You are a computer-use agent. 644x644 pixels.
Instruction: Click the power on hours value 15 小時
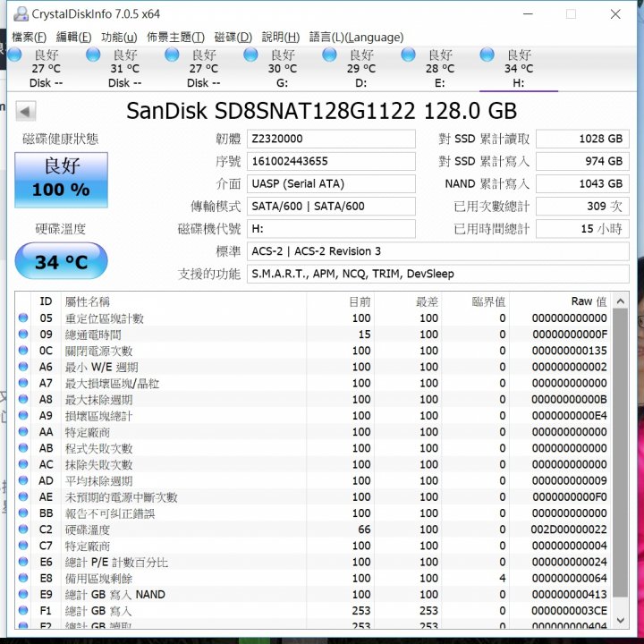tap(582, 229)
